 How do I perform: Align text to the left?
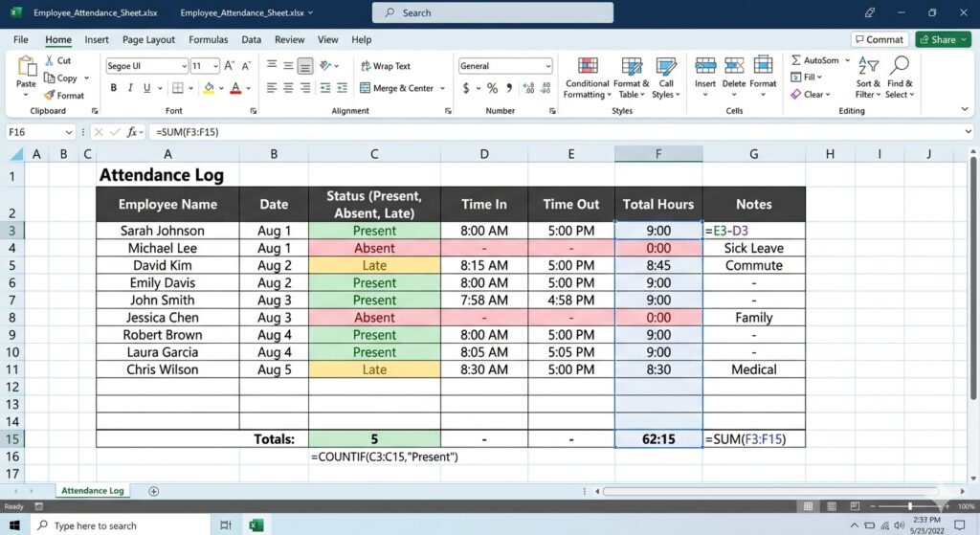(271, 88)
